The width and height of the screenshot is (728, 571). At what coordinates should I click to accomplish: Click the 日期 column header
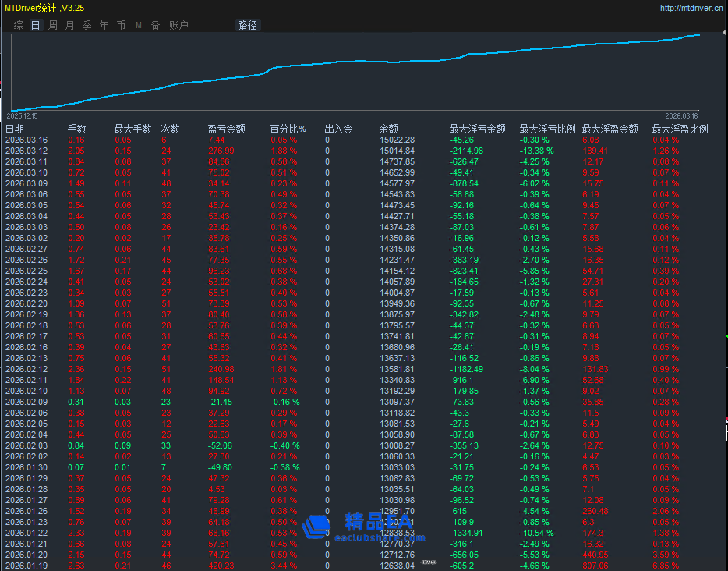pos(15,129)
